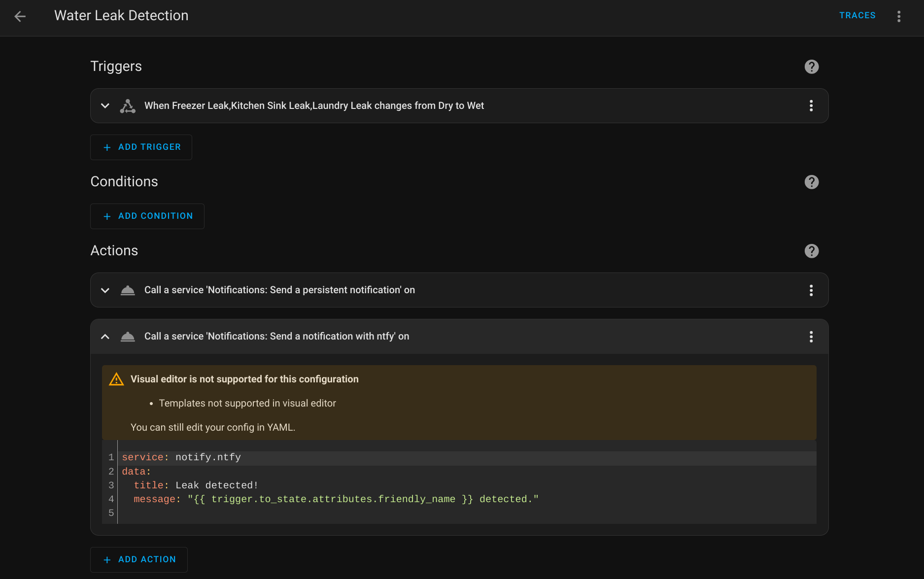Click ADD CONDITION button
Viewport: 924px width, 579px height.
pyautogui.click(x=147, y=216)
